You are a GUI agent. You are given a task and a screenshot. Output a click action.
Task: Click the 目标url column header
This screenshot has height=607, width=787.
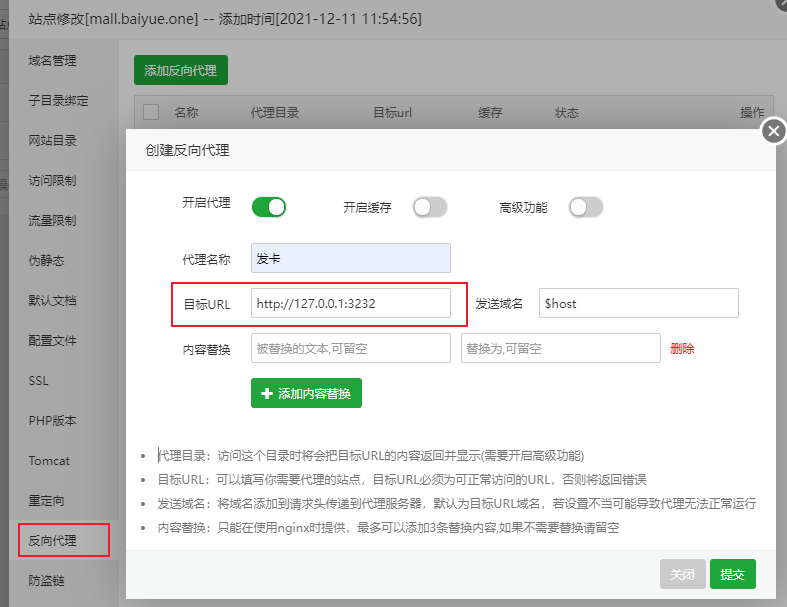[392, 112]
